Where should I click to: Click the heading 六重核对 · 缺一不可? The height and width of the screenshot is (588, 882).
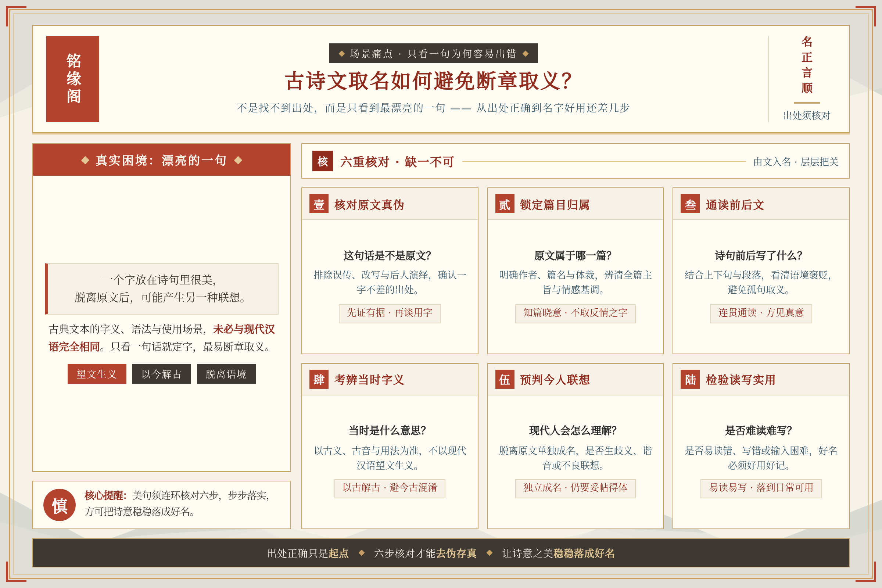tap(397, 162)
